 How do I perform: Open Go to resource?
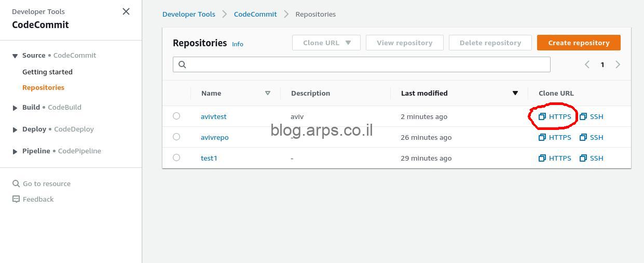(47, 183)
